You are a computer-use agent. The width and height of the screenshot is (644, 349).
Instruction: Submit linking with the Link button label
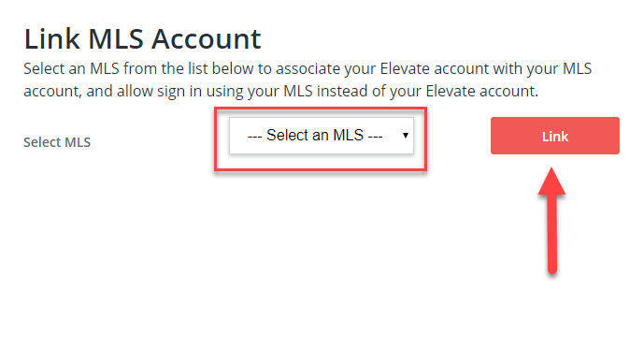555,137
